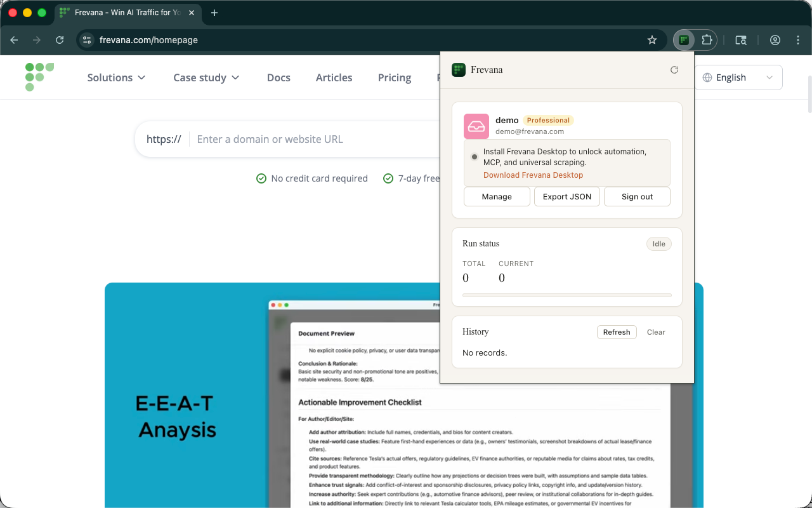Open a new tab with the plus icon

pyautogui.click(x=214, y=13)
